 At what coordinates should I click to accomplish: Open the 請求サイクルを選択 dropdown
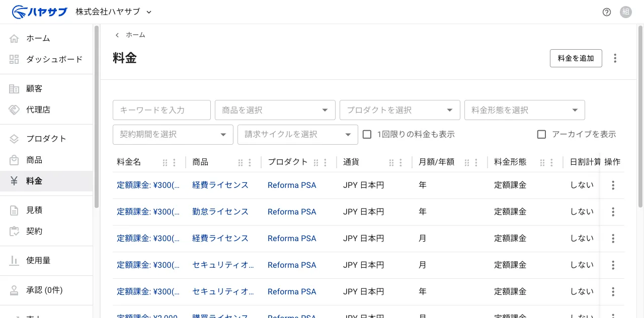click(298, 135)
